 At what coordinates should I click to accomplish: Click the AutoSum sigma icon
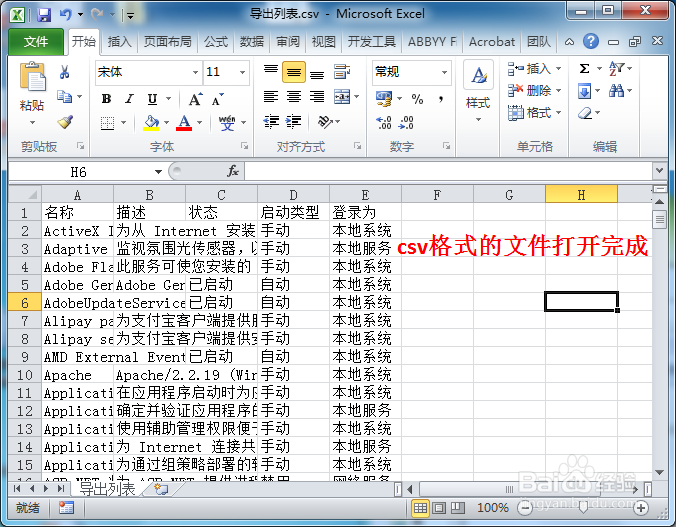tap(585, 69)
